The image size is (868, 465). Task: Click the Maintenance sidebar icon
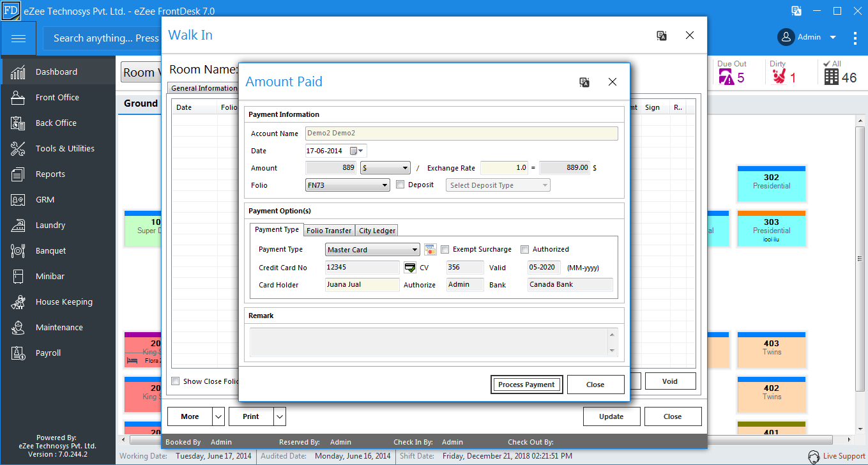[x=18, y=327]
